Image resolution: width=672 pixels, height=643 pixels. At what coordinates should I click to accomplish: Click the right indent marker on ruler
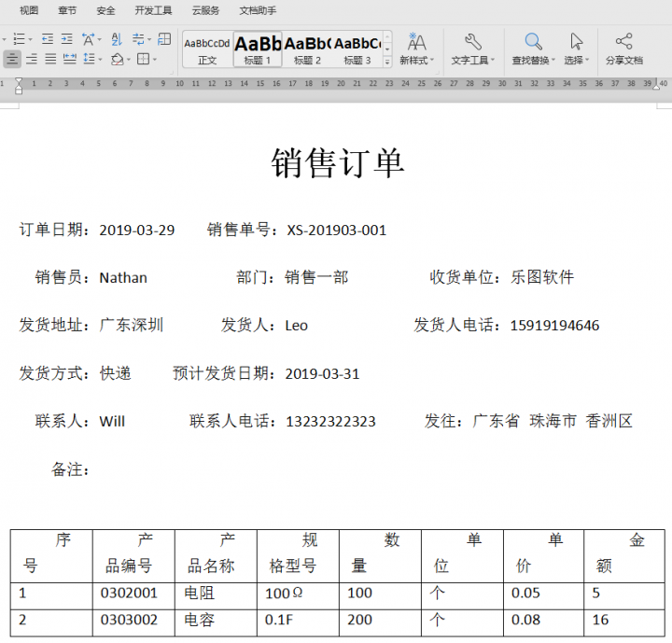pos(656,86)
